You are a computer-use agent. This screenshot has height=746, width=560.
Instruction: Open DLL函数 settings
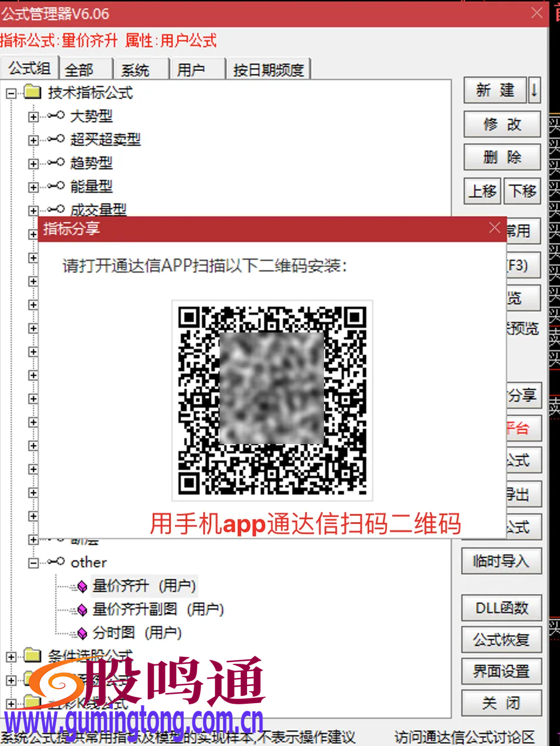coord(501,608)
